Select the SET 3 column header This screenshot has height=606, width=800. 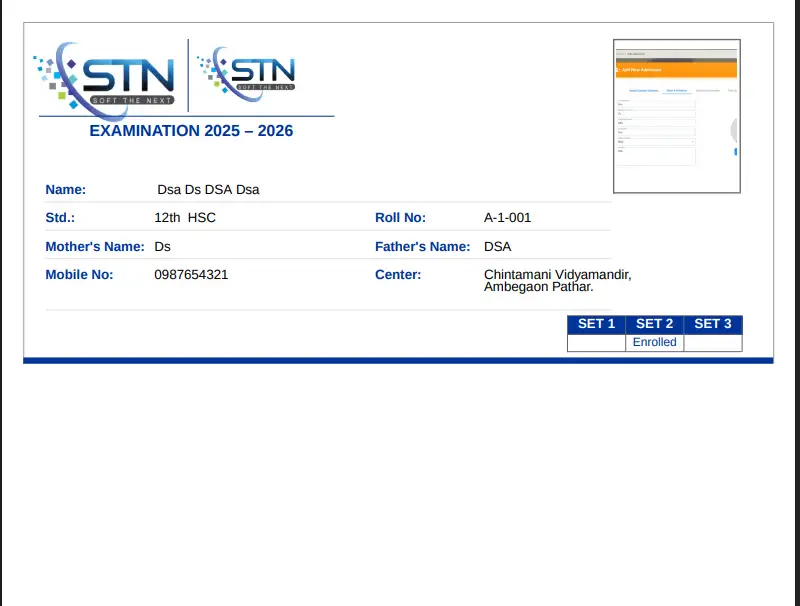[x=713, y=324]
